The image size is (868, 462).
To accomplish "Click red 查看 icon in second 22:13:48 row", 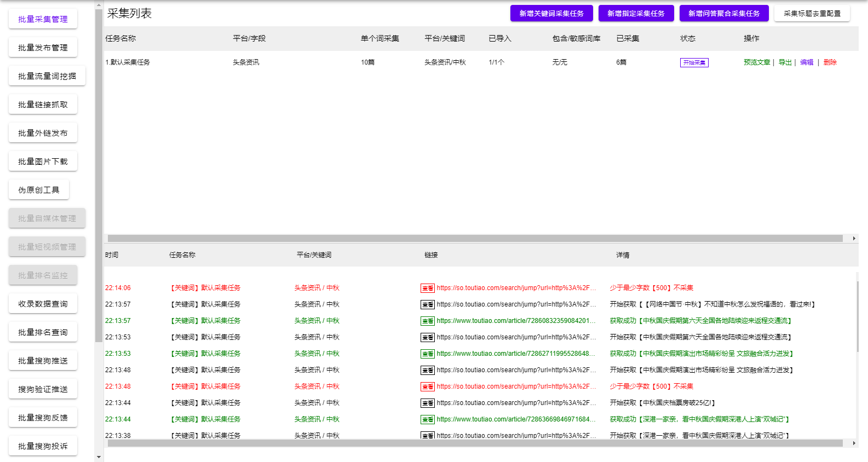I will 428,386.
